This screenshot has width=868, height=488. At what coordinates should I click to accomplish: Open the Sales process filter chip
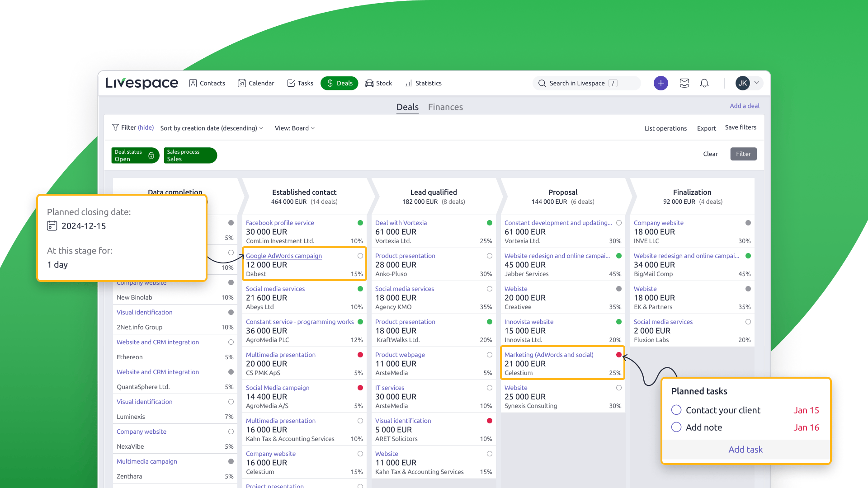point(190,155)
